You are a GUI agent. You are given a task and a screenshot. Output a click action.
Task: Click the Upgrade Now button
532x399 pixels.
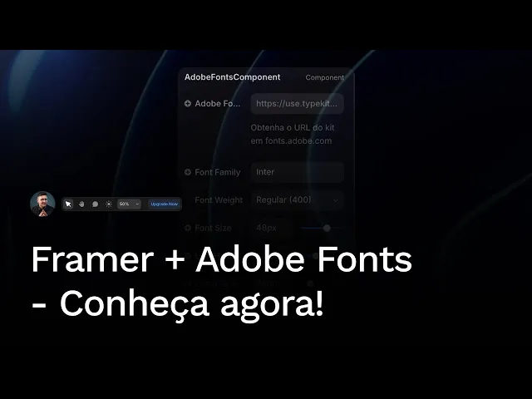click(x=165, y=204)
